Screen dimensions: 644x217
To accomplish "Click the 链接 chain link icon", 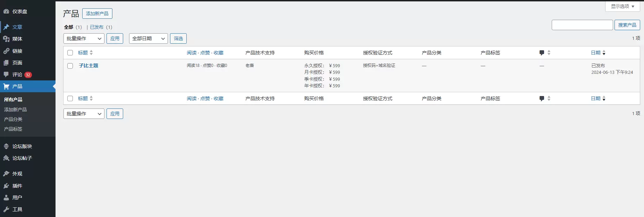I will [x=6, y=51].
